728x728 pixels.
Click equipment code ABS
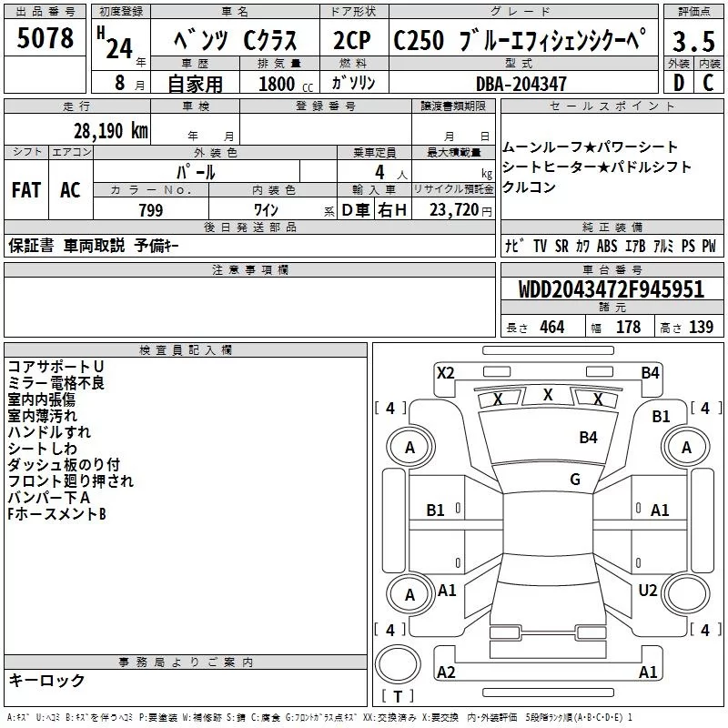tap(607, 246)
